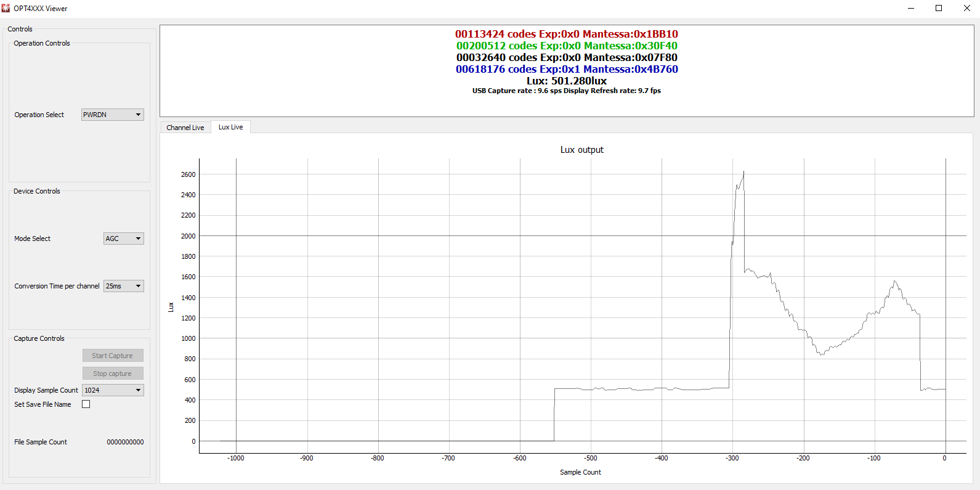The height and width of the screenshot is (490, 980).
Task: Minimize the OPT4XXX Viewer window
Action: tap(911, 8)
